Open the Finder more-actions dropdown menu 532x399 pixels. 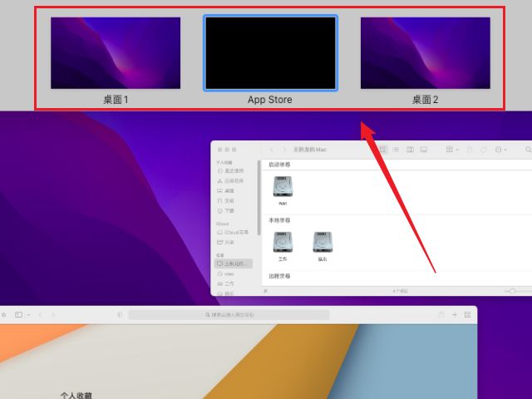click(x=500, y=150)
